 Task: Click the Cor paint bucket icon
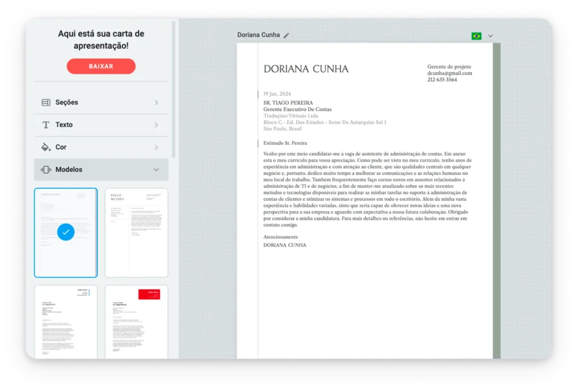click(46, 147)
